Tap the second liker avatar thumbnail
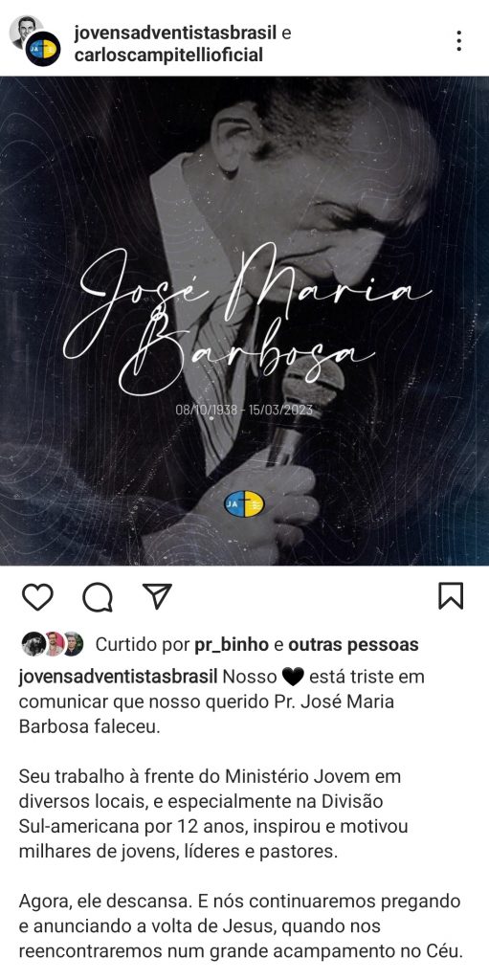This screenshot has height=980, width=489. 54,644
